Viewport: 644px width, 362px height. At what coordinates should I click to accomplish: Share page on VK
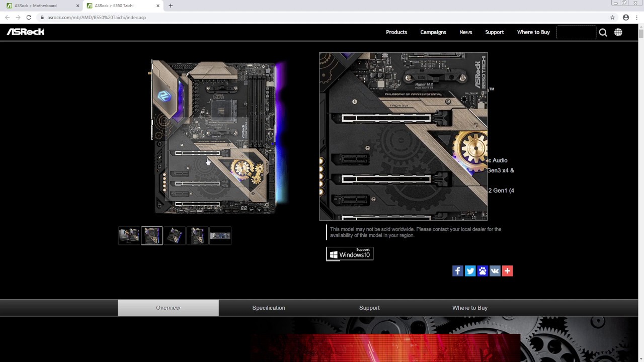(x=495, y=271)
